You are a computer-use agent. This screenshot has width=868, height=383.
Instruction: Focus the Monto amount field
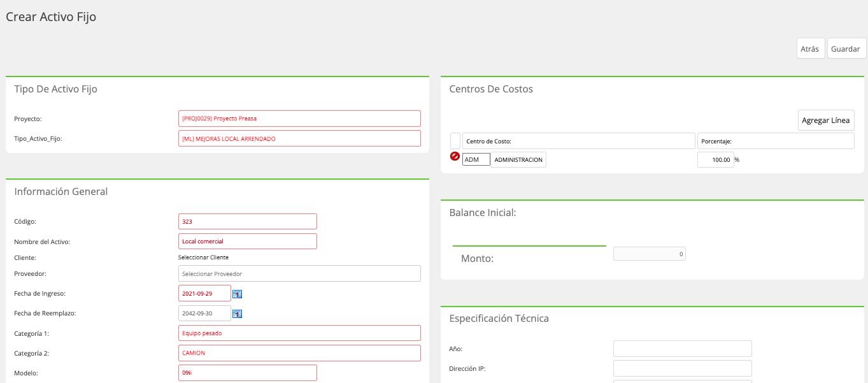tap(650, 254)
